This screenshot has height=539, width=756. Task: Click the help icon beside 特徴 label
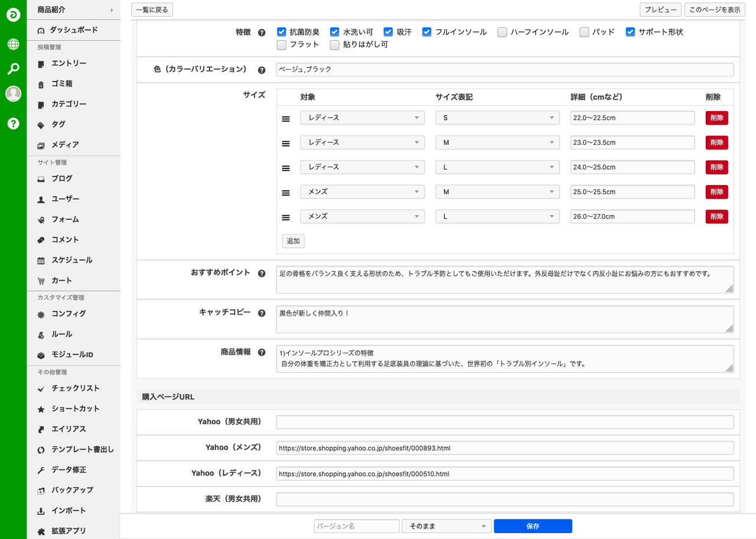(262, 33)
